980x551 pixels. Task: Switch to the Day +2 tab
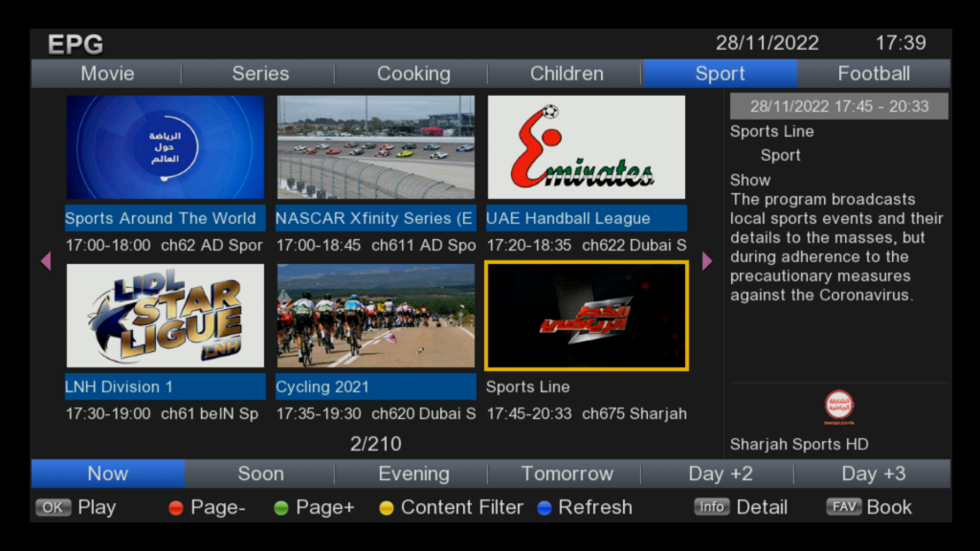point(720,474)
